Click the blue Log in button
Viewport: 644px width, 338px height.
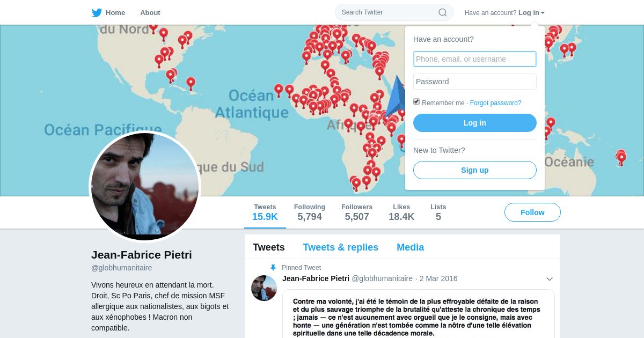coord(475,123)
